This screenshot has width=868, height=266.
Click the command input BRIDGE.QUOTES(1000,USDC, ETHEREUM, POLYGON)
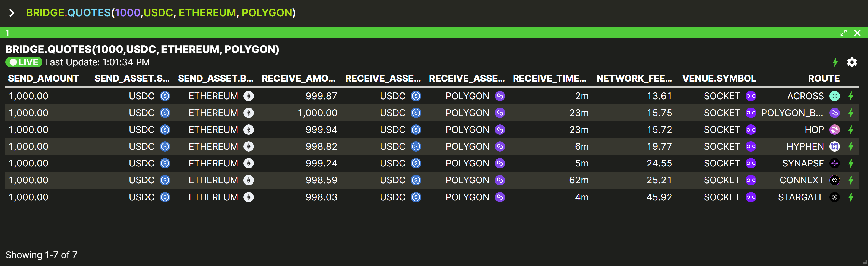click(161, 13)
